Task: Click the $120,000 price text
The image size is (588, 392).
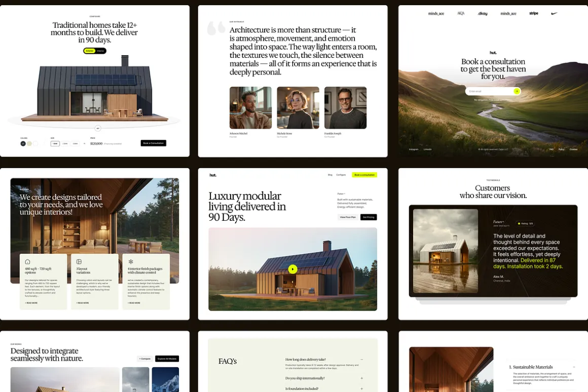Action: 96,143
